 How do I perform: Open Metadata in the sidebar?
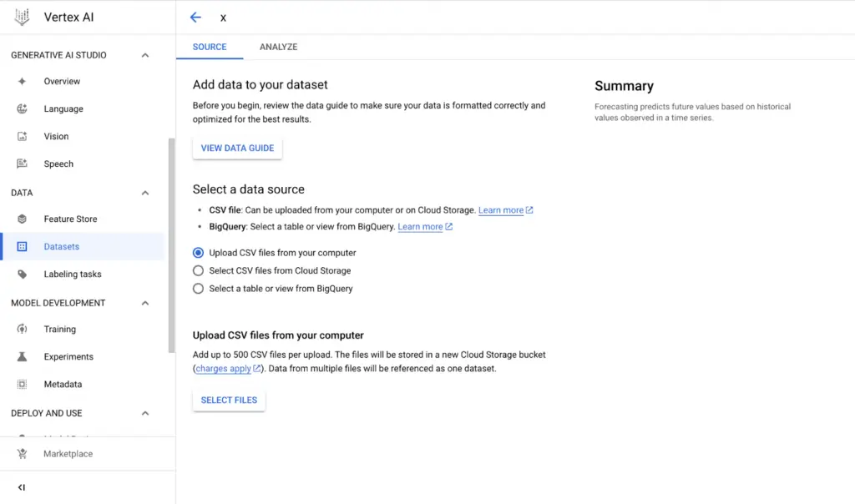point(83,384)
